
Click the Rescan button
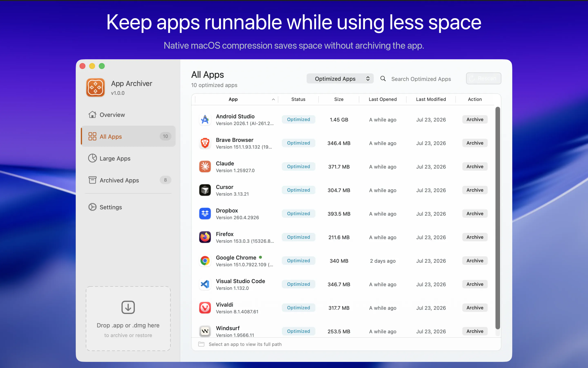[483, 79]
